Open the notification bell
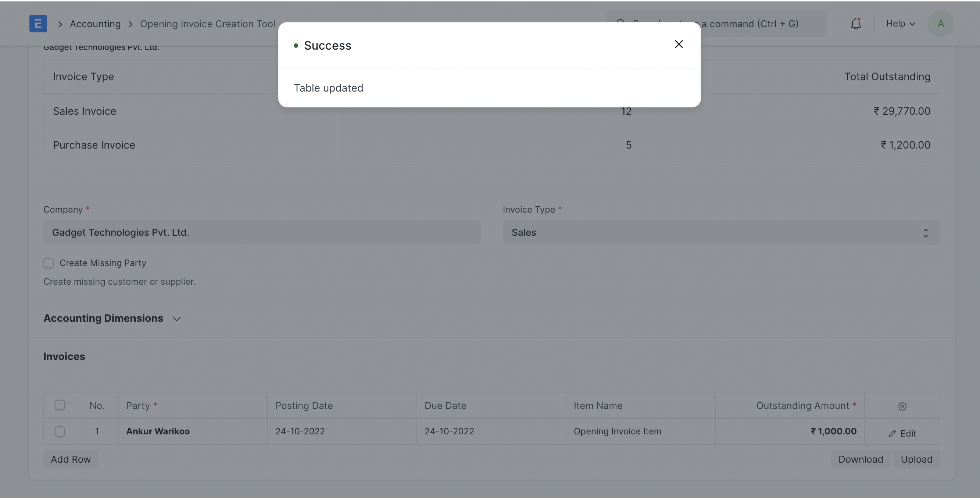This screenshot has height=498, width=980. (x=856, y=23)
